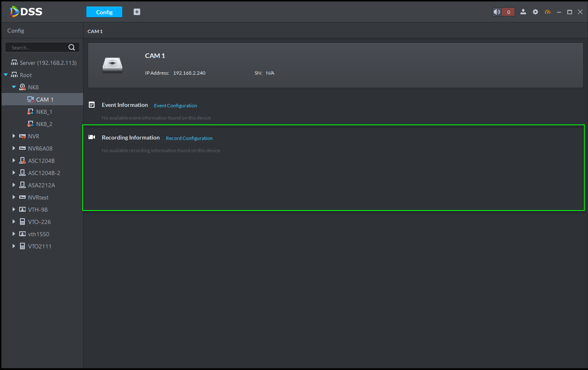Open the alarm count badge showing 0
Viewport: 588px width, 370px height.
pos(508,12)
